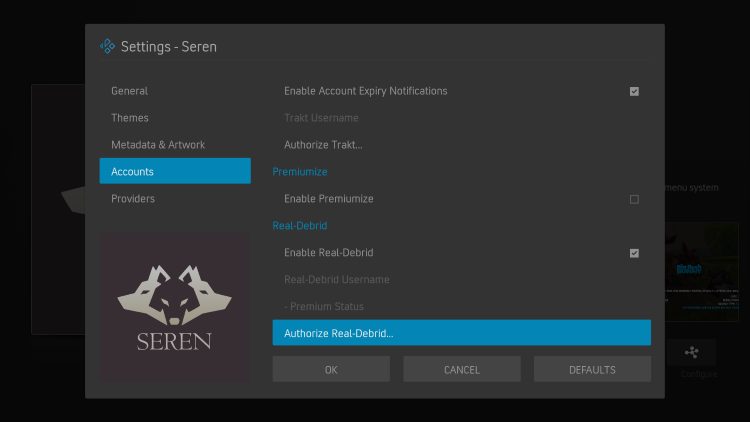Image resolution: width=750 pixels, height=422 pixels.
Task: Click the screenshot thumbnail in background window
Action: coord(702,272)
